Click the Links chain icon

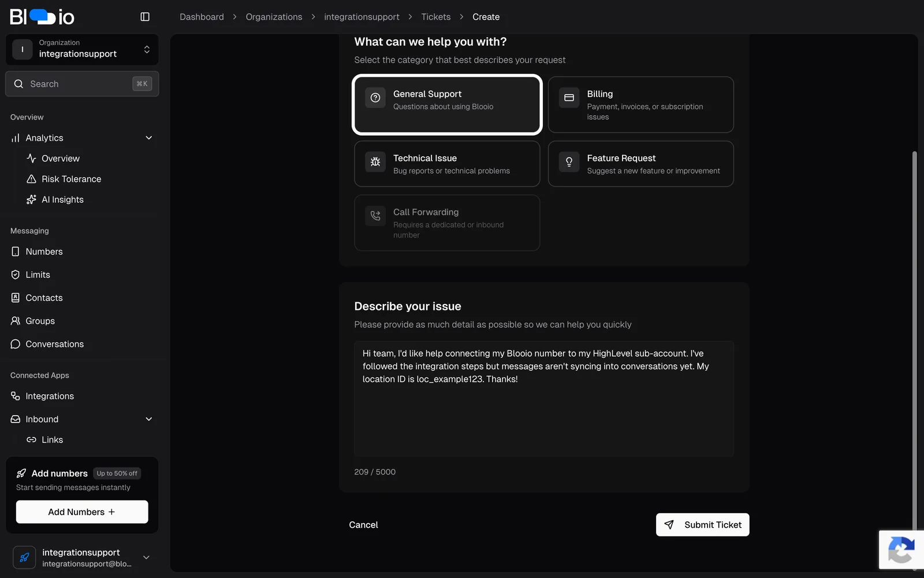(32, 440)
